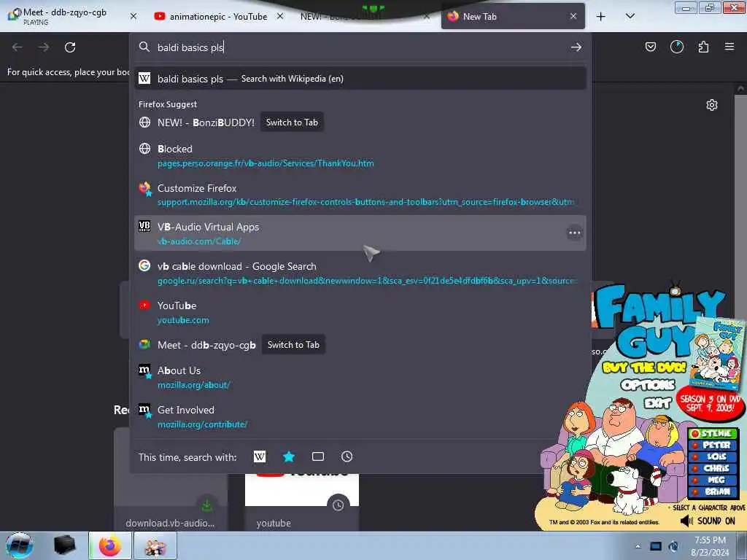Image resolution: width=747 pixels, height=560 pixels.
Task: Search bookmarks with the star icon
Action: (289, 456)
